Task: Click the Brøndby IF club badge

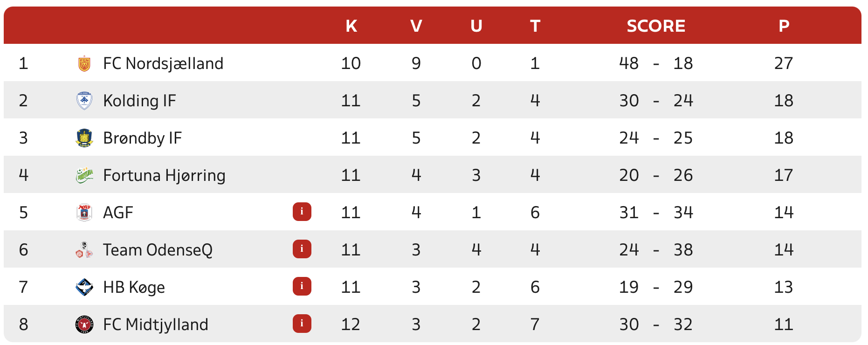Action: 84,138
